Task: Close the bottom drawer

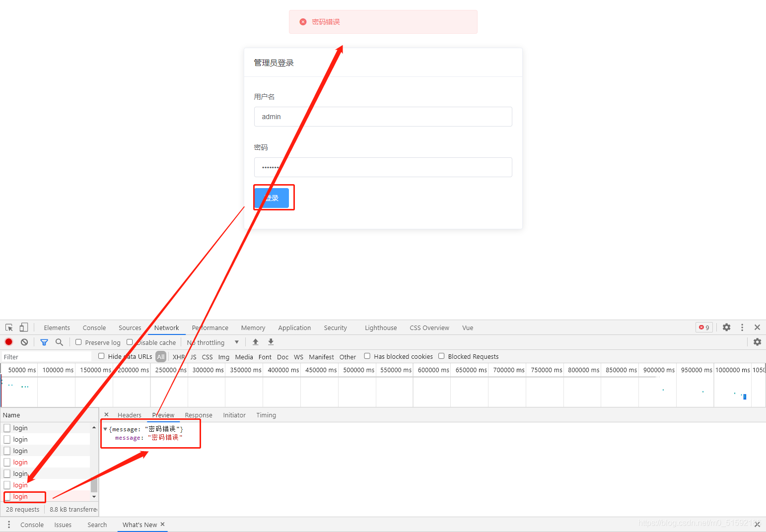Action: coord(757,525)
